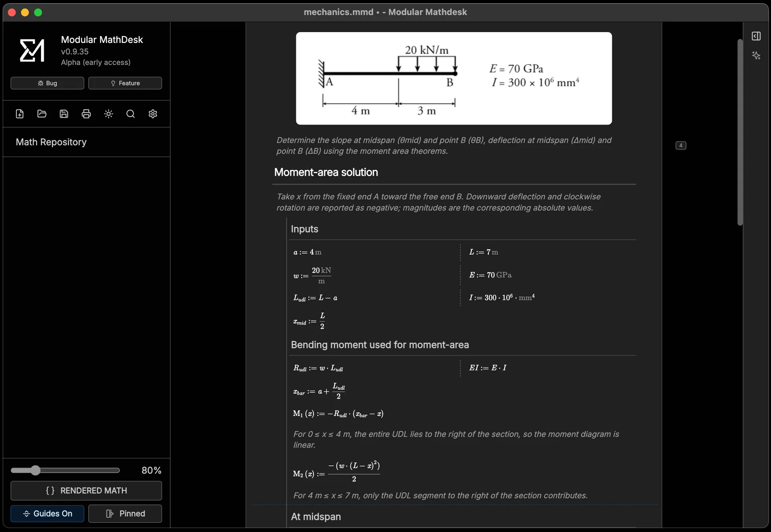Click the new document icon
Screen dimensions: 771x532
(x=20, y=114)
